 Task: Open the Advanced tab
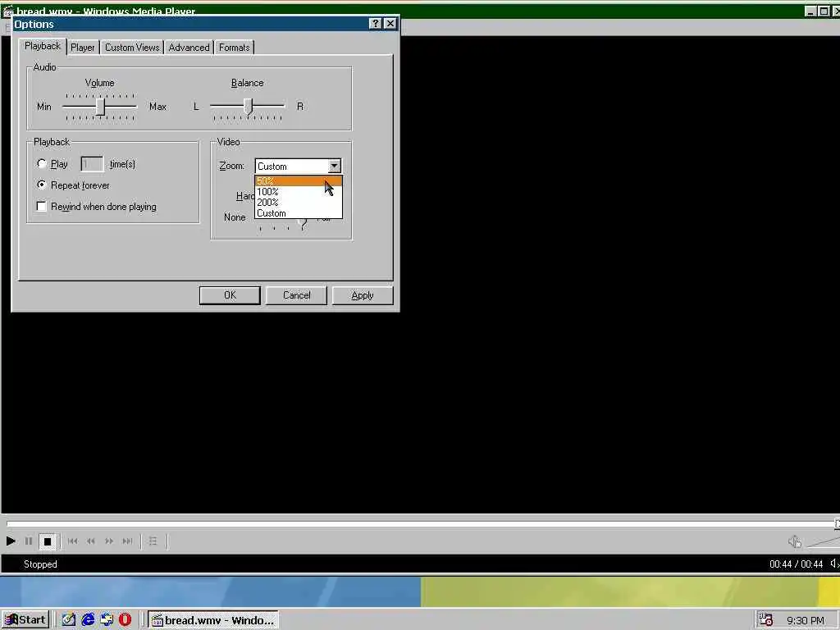click(x=189, y=47)
